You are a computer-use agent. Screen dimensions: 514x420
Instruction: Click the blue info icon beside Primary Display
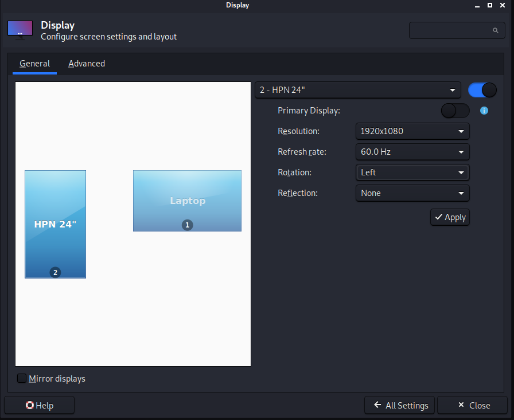pyautogui.click(x=484, y=111)
